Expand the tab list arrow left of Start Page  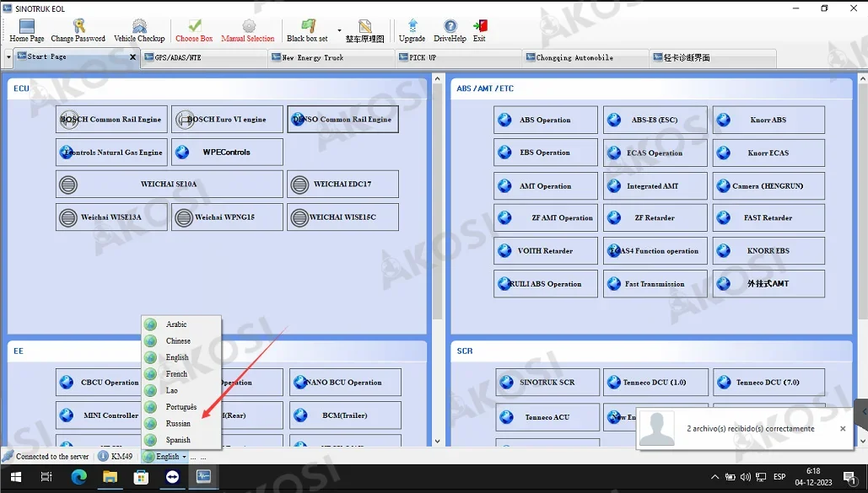[8, 56]
